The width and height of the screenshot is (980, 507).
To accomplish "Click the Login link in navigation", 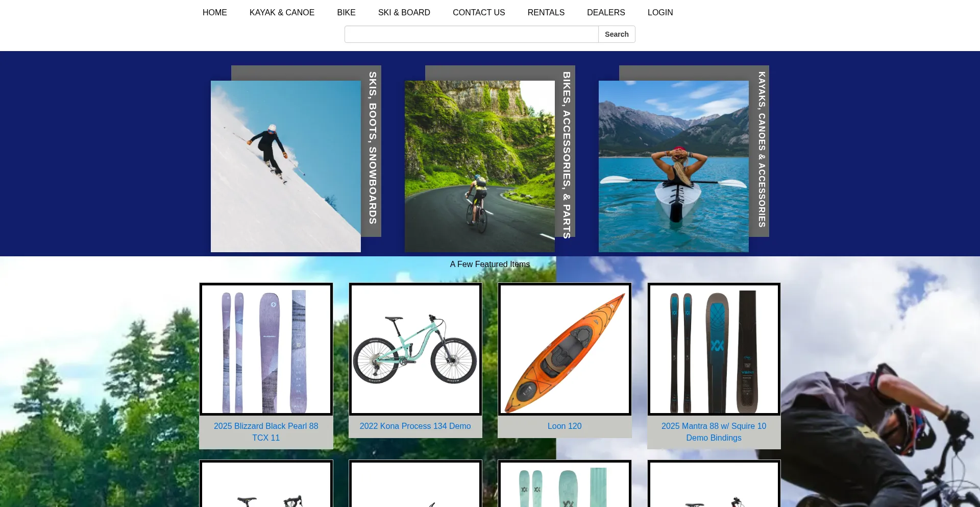I will point(660,12).
